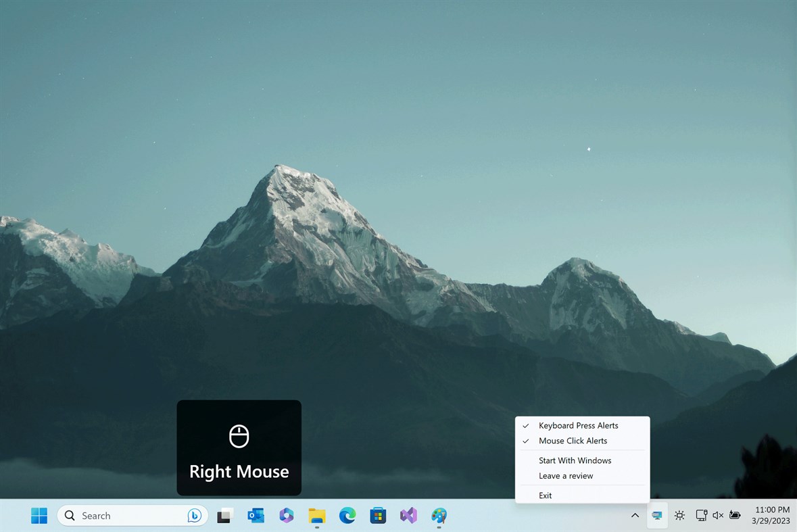Choose Leave a review
Viewport: 797px width, 532px height.
tap(583, 476)
